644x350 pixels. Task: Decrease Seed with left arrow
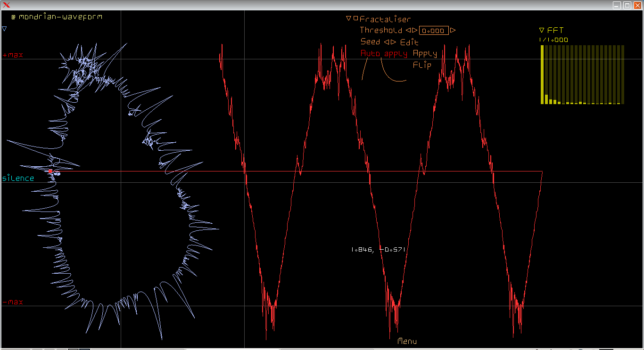387,42
